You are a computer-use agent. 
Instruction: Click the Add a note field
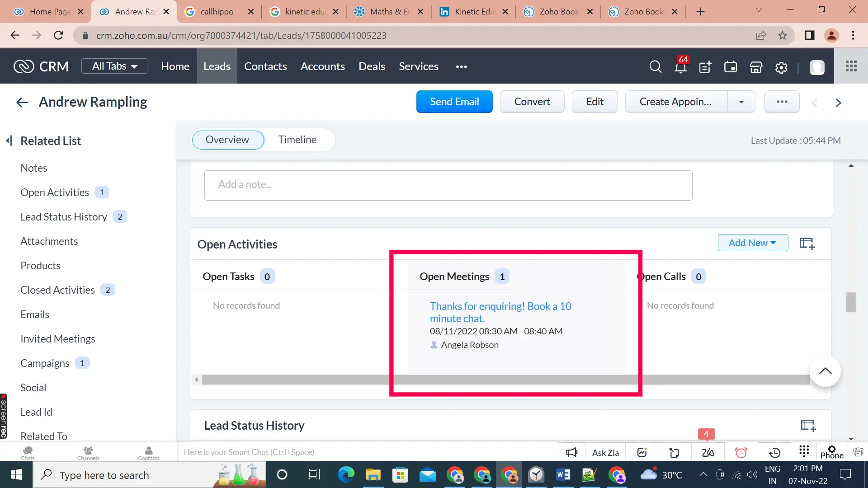(x=448, y=185)
